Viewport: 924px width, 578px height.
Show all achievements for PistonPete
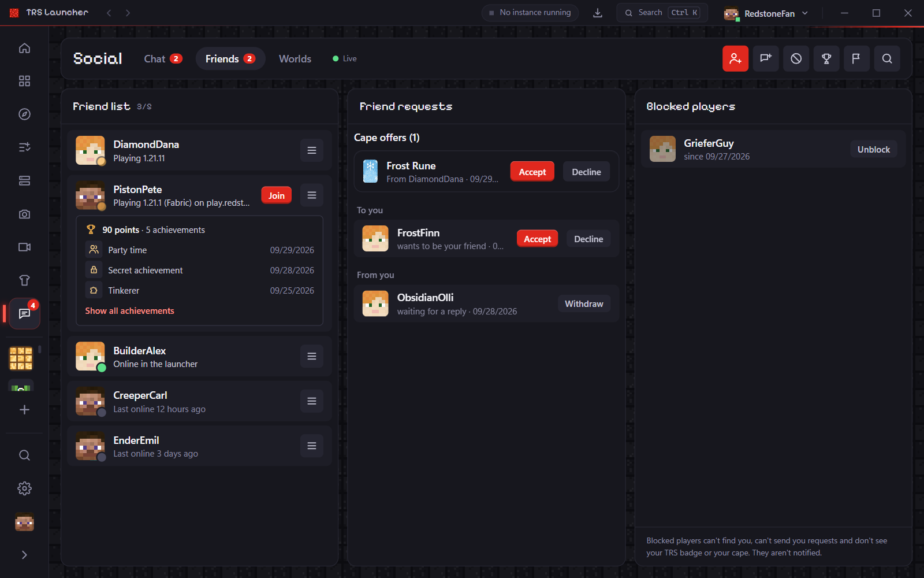coord(130,310)
